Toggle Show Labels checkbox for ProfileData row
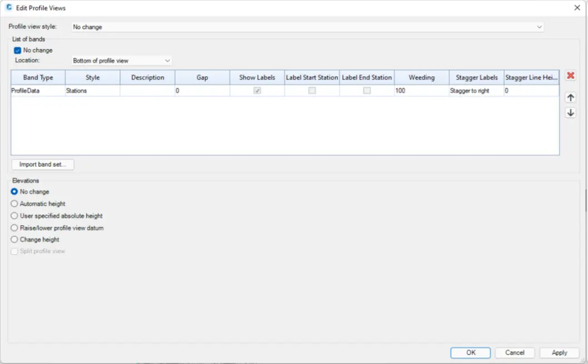The width and height of the screenshot is (588, 364). pyautogui.click(x=257, y=91)
